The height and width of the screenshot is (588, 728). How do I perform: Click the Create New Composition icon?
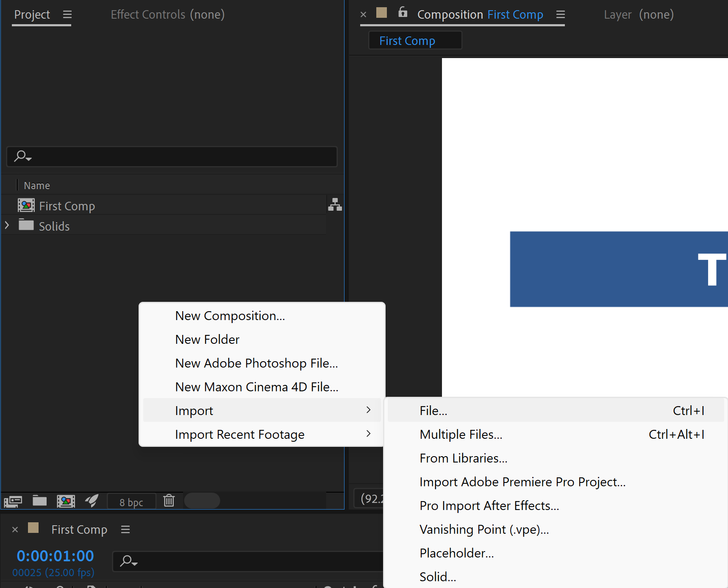[x=66, y=501]
